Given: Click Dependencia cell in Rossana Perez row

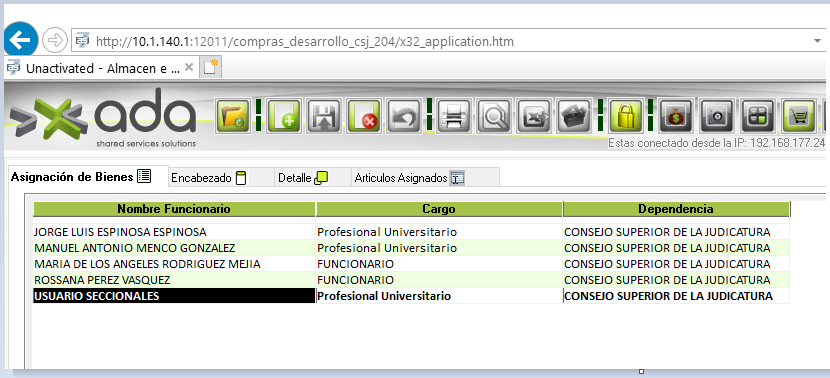Looking at the screenshot, I should tap(676, 280).
